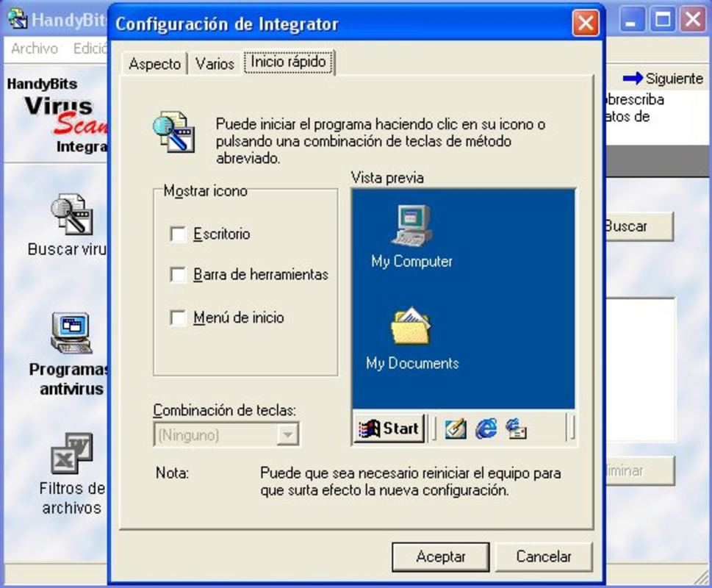
Task: Open Filtros de archivos icon in sidebar
Action: point(72,453)
